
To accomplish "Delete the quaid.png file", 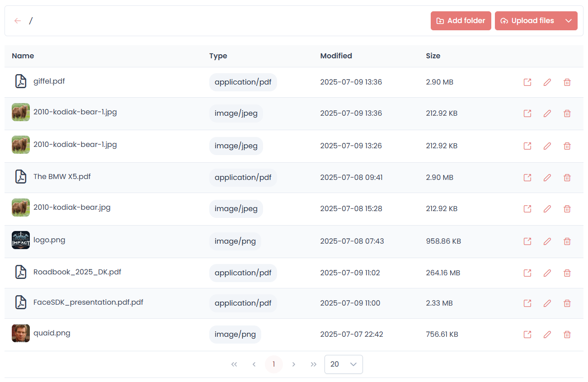I will 567,335.
